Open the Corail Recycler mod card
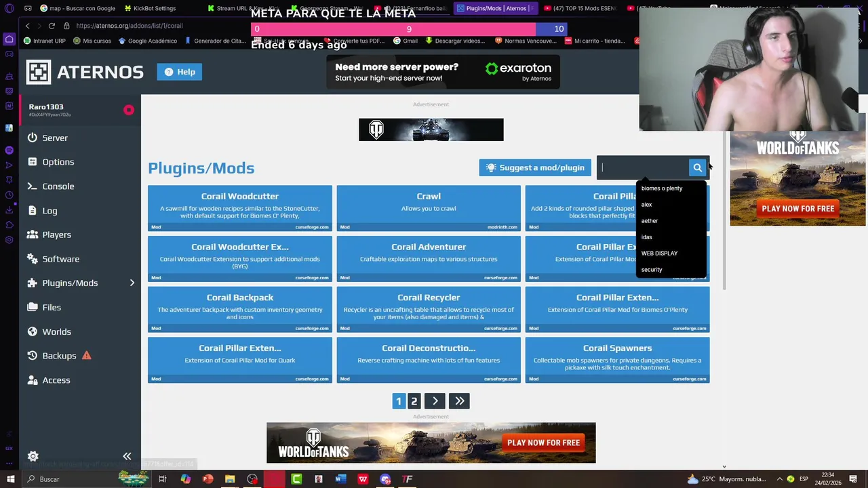This screenshot has width=868, height=488. [429, 309]
